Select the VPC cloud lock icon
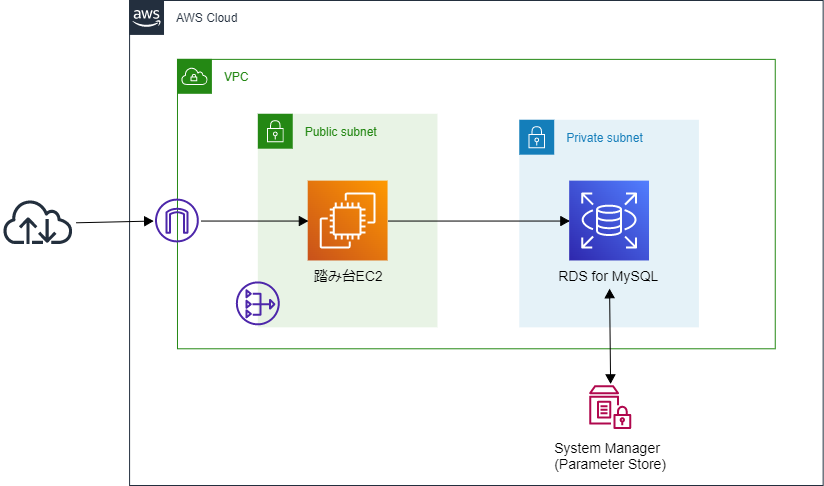Screen dimensions: 824x486 pyautogui.click(x=195, y=77)
